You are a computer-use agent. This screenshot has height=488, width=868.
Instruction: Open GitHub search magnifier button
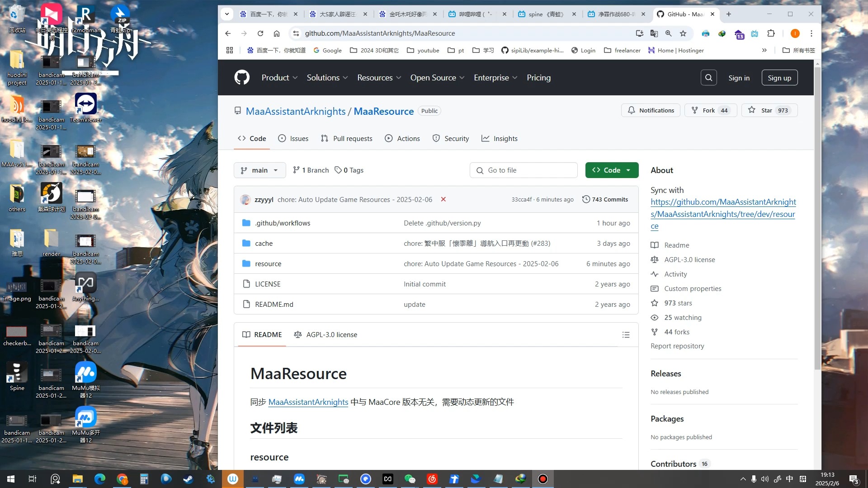[x=708, y=78]
